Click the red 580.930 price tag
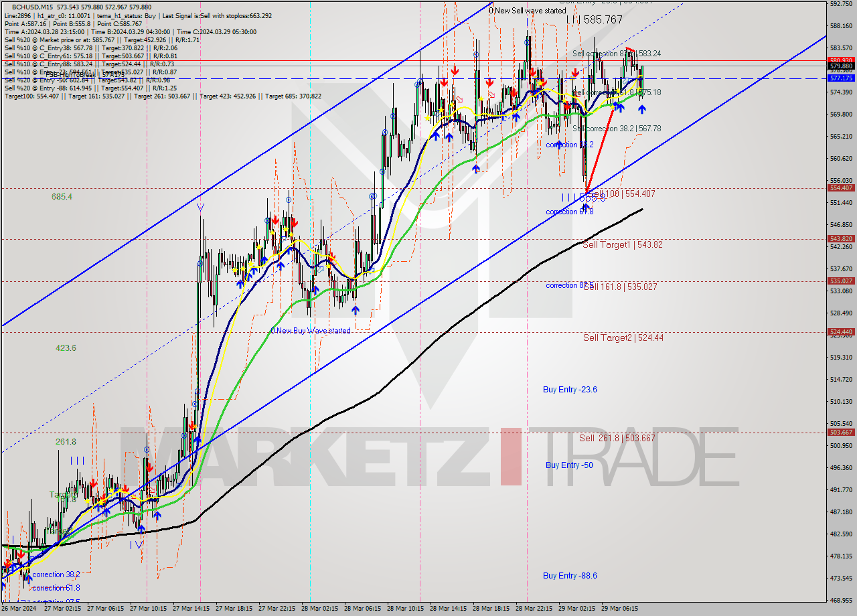 (841, 60)
